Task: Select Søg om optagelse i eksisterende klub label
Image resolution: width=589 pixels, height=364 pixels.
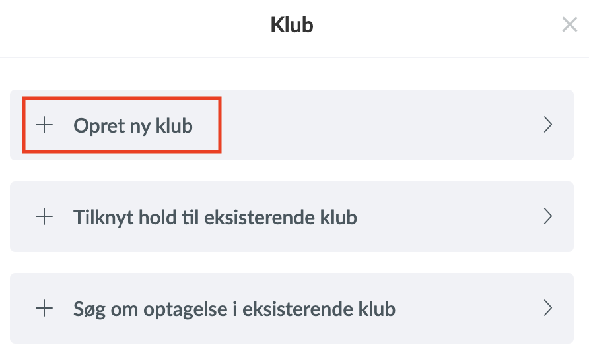Action: 234,309
